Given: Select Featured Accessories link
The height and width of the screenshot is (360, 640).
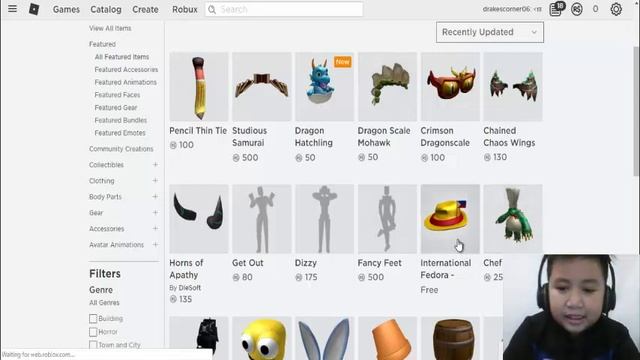Looking at the screenshot, I should click(x=126, y=69).
